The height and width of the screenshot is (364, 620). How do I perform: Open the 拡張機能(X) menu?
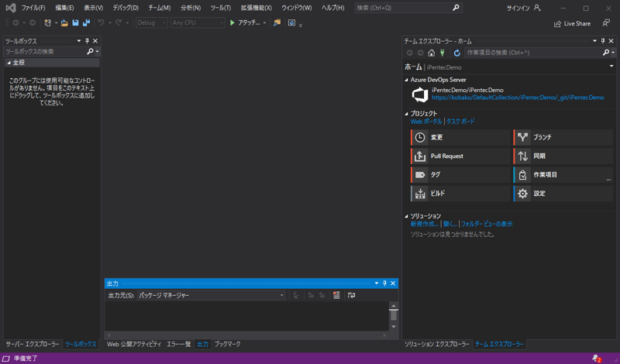(257, 8)
